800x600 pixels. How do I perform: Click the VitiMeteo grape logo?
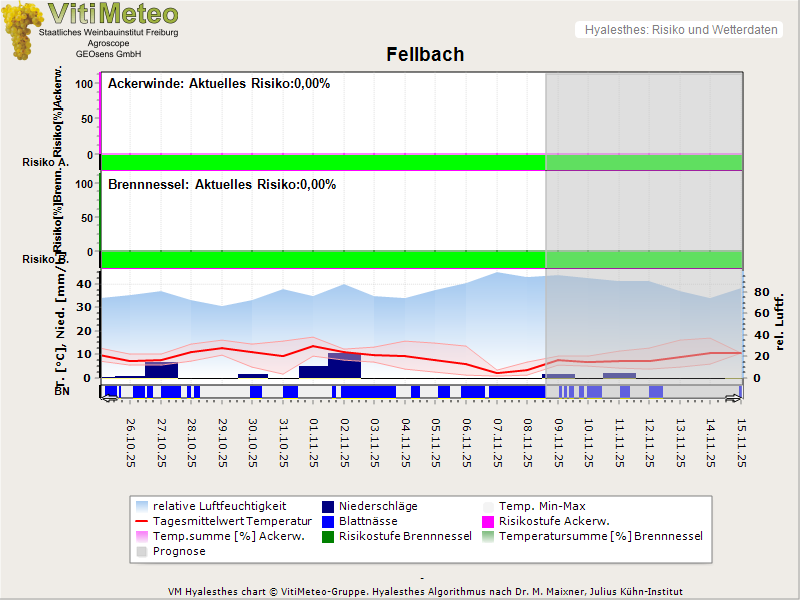[x=22, y=30]
